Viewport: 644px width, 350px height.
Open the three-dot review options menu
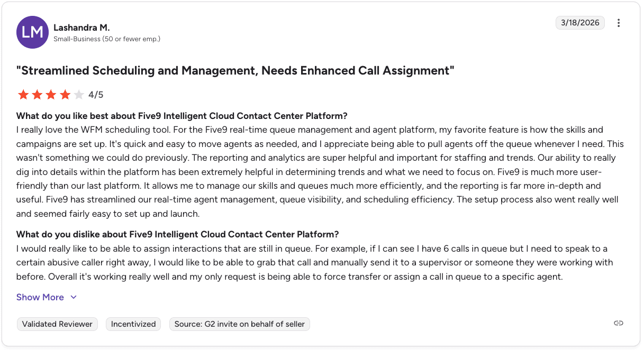(x=619, y=23)
